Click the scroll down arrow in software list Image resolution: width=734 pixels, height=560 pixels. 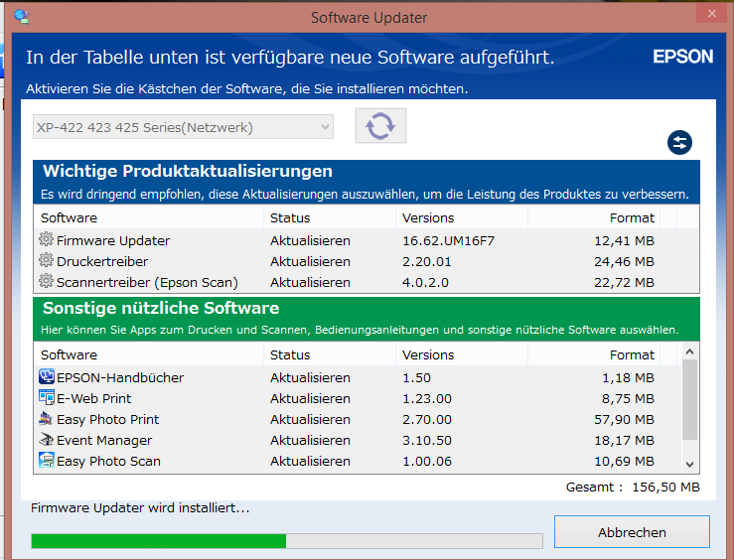(x=689, y=463)
